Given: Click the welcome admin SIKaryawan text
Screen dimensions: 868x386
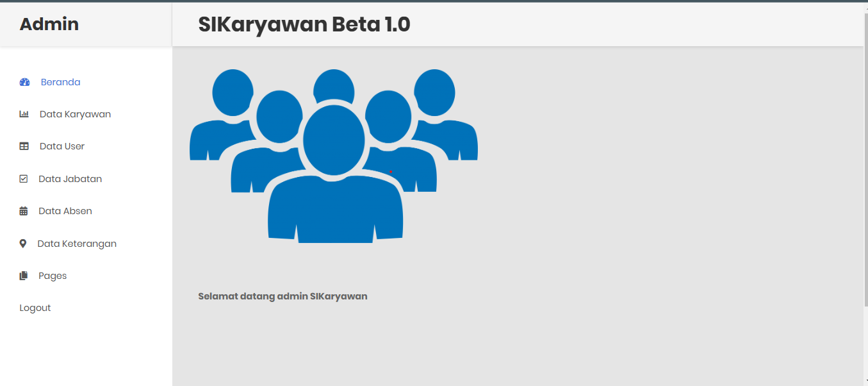Looking at the screenshot, I should (x=283, y=296).
